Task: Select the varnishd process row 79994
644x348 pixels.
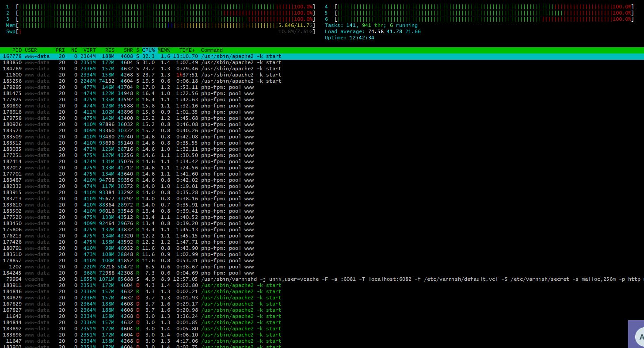Action: coord(322,279)
